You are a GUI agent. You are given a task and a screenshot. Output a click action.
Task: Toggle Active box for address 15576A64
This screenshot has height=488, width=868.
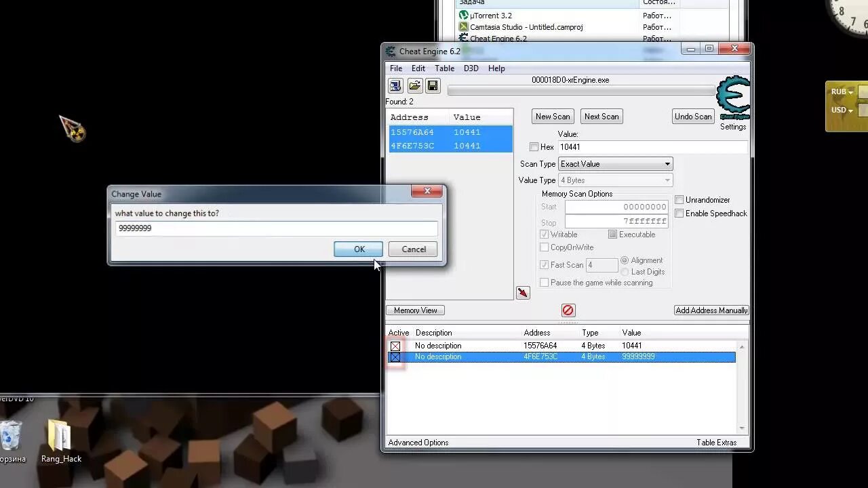pyautogui.click(x=395, y=346)
